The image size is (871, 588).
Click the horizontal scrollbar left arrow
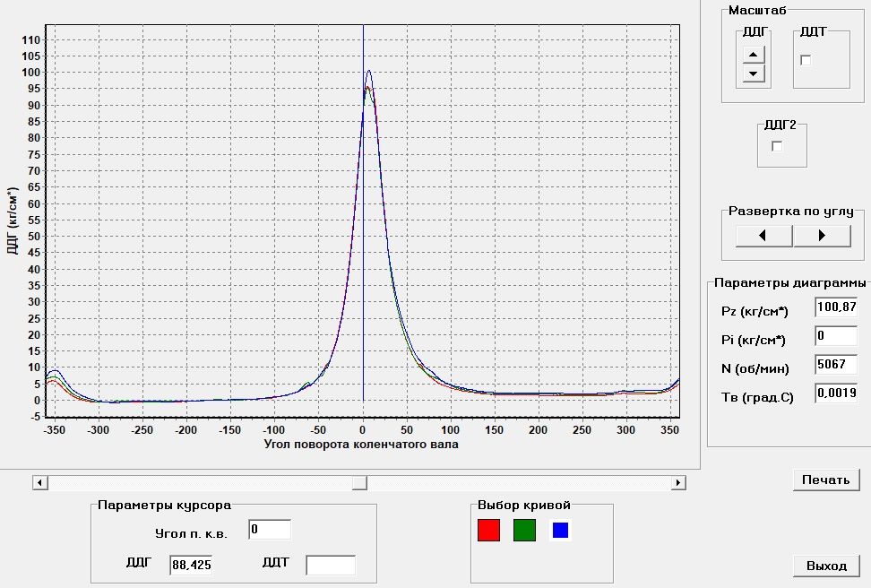[39, 483]
